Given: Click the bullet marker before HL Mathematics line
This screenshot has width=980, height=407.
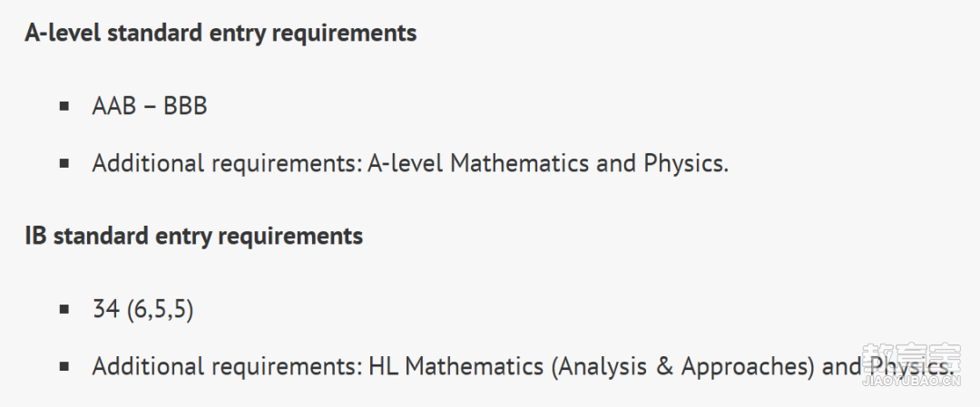Looking at the screenshot, I should pos(64,366).
